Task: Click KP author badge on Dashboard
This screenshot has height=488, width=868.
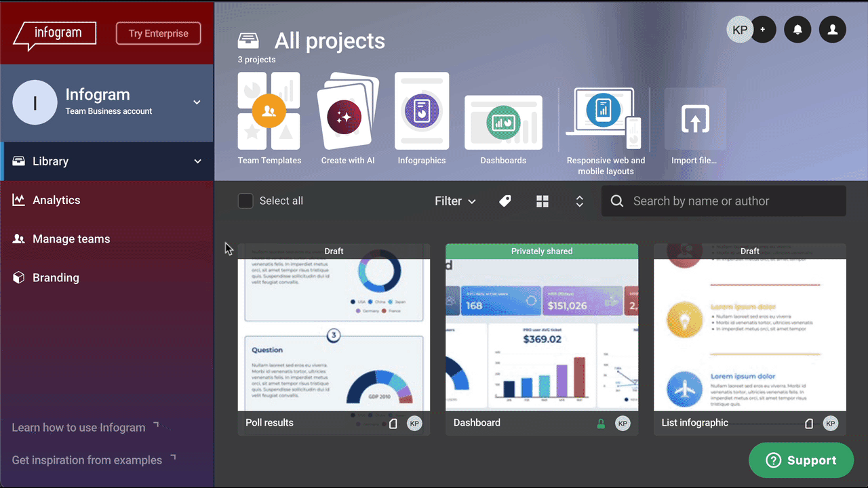Action: pos(623,424)
